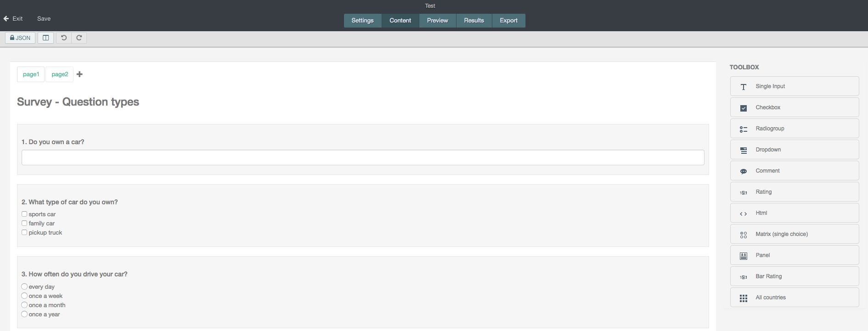Toggle the split panel layout icon
Image resolution: width=868 pixels, height=331 pixels.
coord(46,38)
